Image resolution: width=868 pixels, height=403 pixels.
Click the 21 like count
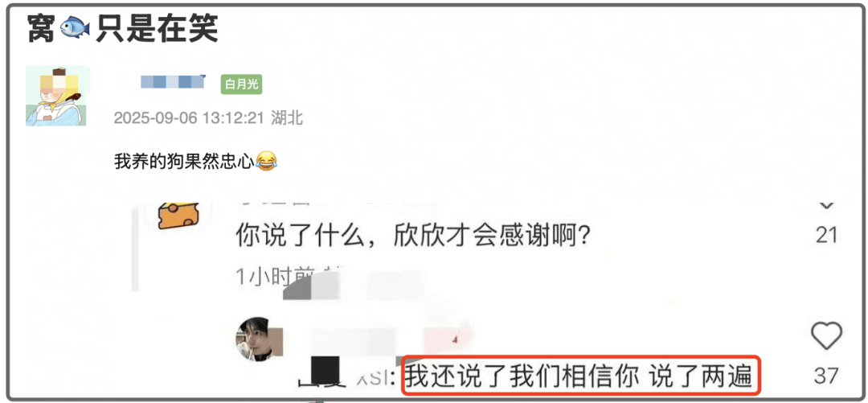pos(827,236)
